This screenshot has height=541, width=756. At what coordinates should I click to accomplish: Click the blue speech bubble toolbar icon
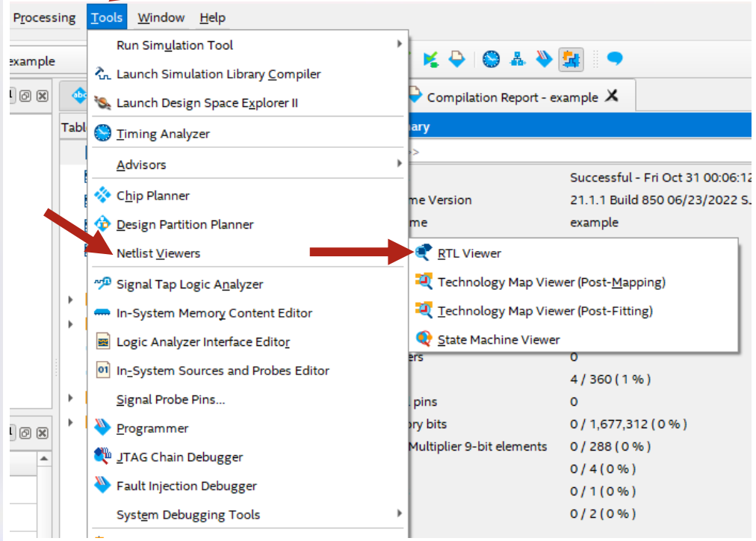coord(615,59)
